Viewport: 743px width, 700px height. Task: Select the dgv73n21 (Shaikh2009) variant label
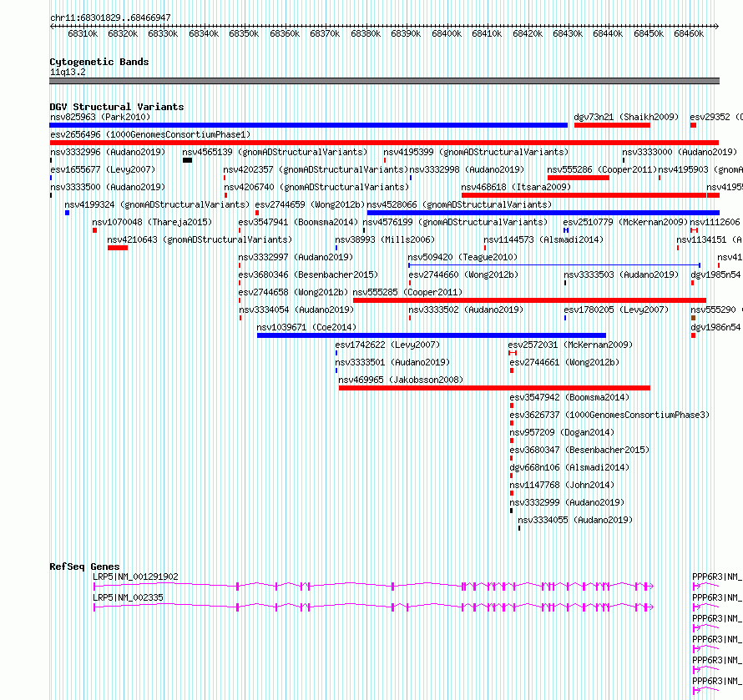click(x=626, y=117)
